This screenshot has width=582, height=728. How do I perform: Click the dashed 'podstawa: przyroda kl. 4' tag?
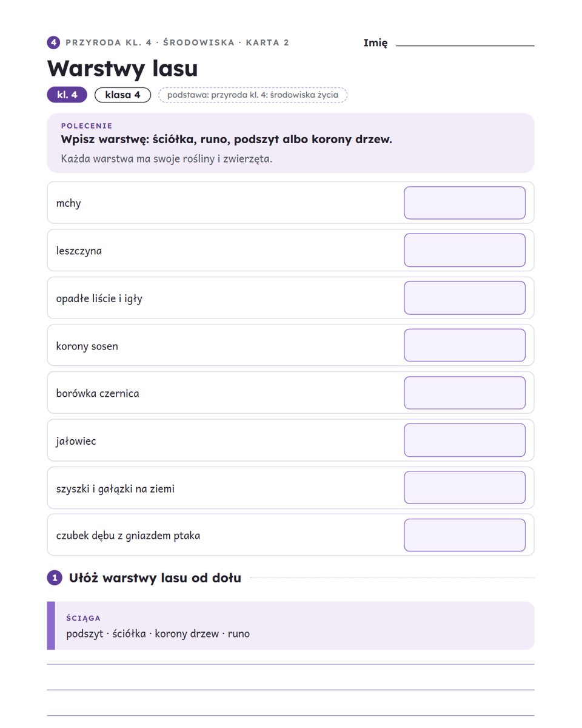click(253, 95)
